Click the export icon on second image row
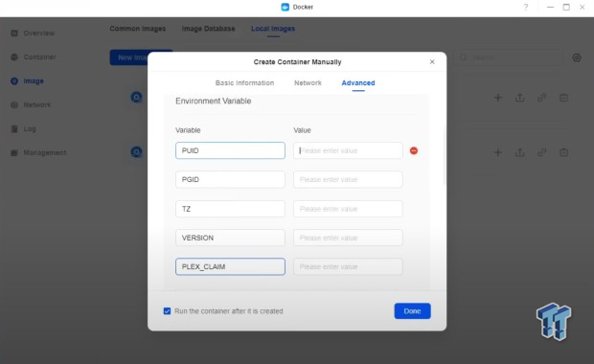The image size is (594, 364). click(519, 152)
